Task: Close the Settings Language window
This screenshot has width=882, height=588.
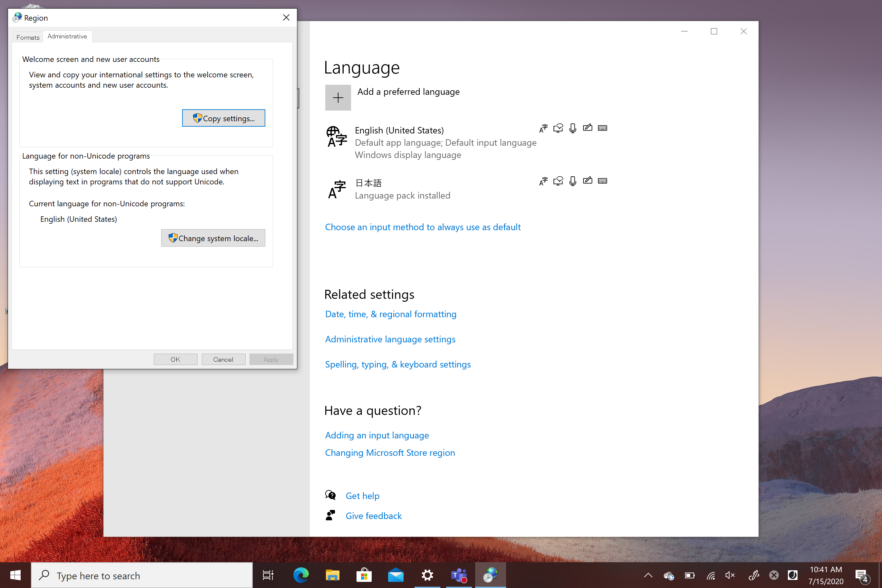Action: pos(744,32)
